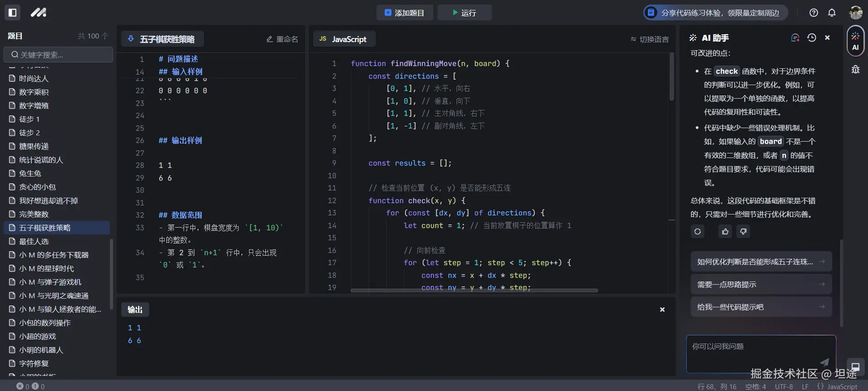Open the debug bug icon panel
The height and width of the screenshot is (391, 868).
(855, 69)
